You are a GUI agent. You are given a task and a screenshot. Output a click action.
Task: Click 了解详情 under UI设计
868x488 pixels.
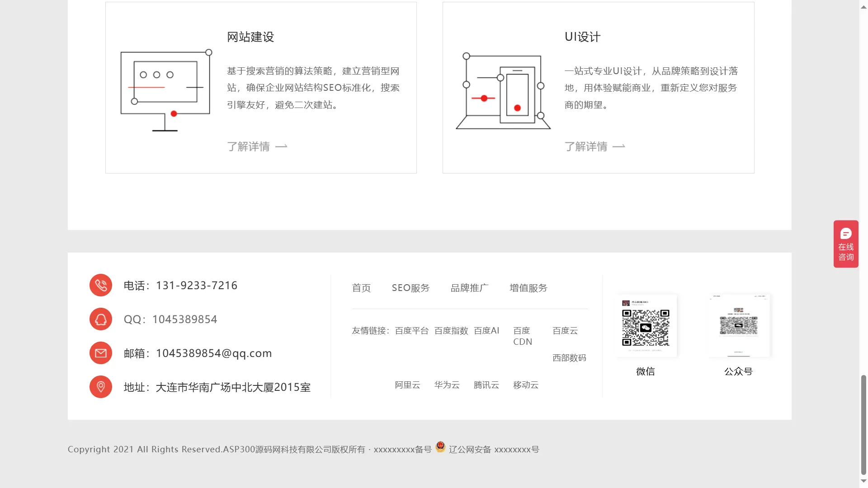click(x=586, y=146)
